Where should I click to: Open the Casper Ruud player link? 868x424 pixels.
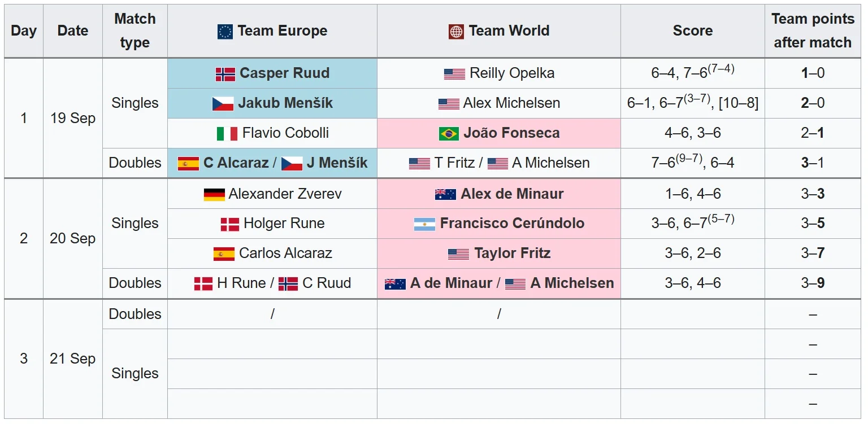click(x=284, y=73)
